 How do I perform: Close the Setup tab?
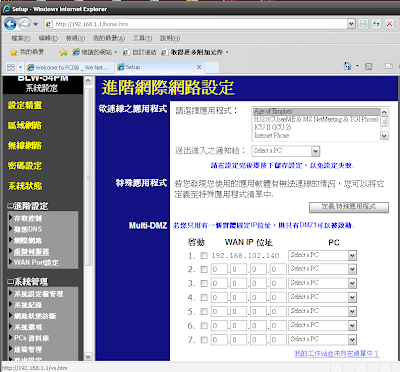[x=199, y=67]
